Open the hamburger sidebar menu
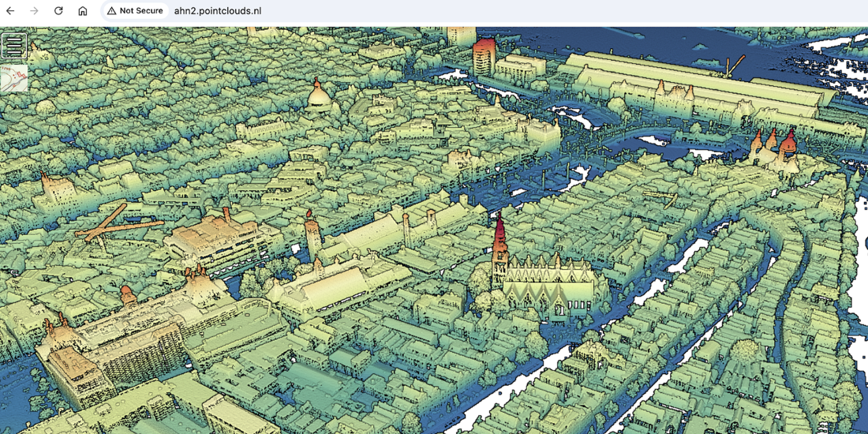 pyautogui.click(x=14, y=46)
